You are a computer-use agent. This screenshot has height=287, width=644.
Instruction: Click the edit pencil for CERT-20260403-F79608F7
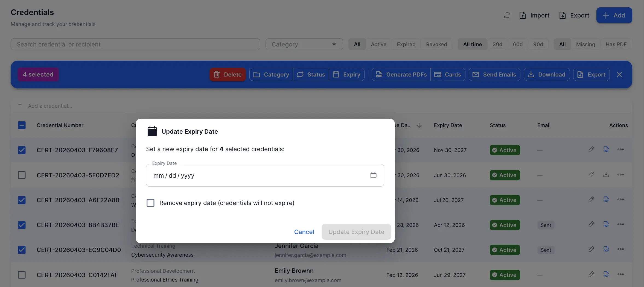point(591,150)
